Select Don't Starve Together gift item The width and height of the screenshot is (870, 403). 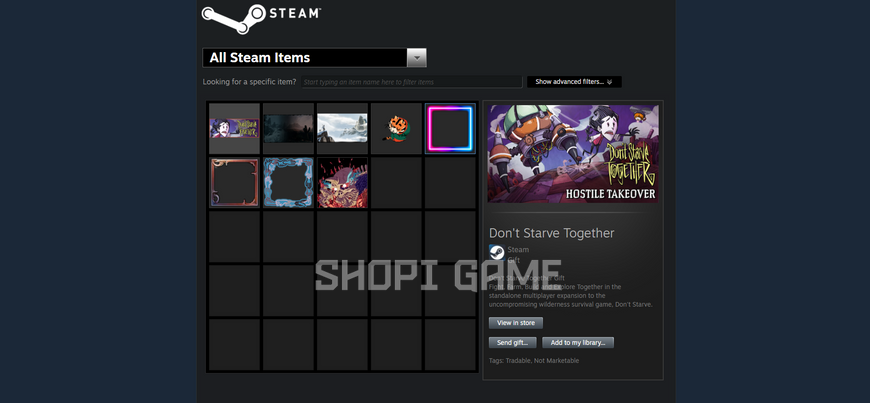[234, 128]
